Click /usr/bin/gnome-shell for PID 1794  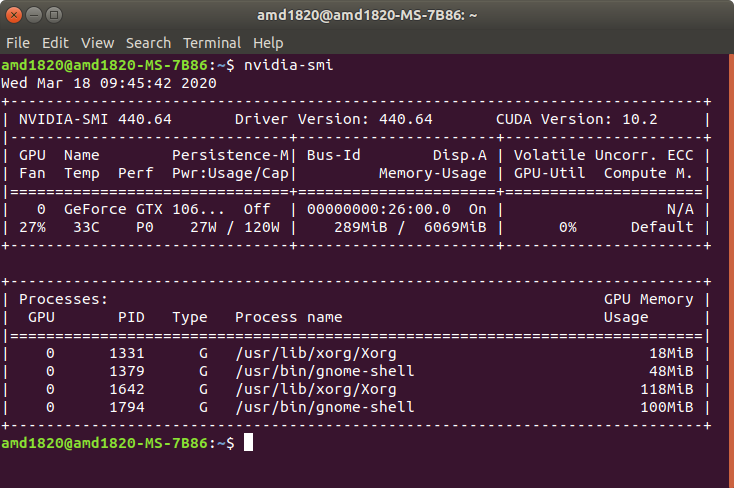click(324, 407)
